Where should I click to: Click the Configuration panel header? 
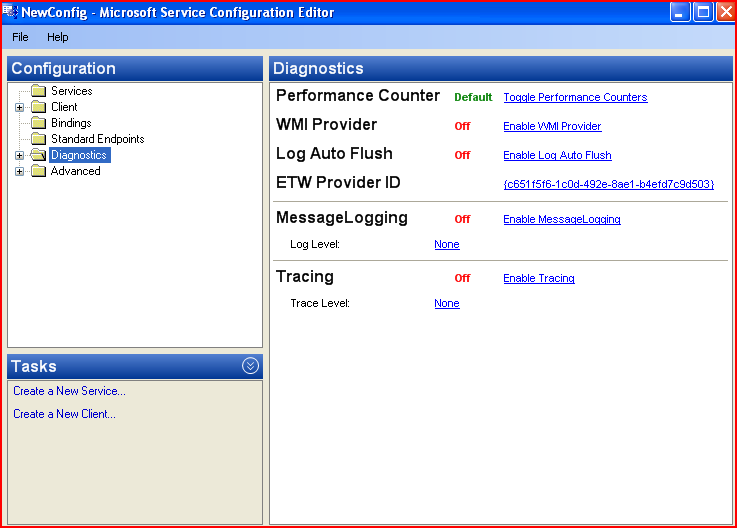pos(135,69)
